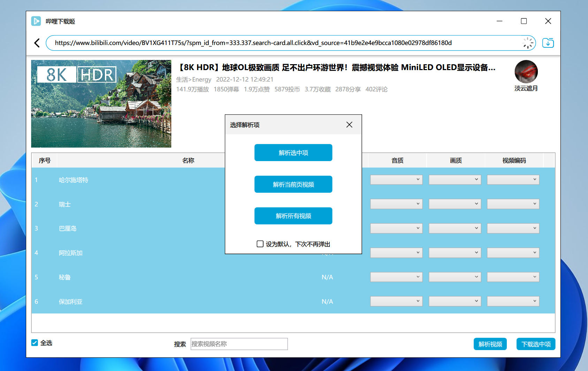Open 视频编码 dropdown for the 阿拉斯加 row
This screenshot has height=371, width=588.
point(513,252)
